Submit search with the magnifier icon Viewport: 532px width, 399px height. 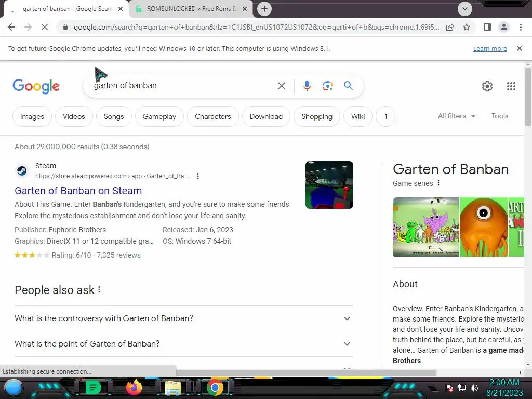point(348,86)
